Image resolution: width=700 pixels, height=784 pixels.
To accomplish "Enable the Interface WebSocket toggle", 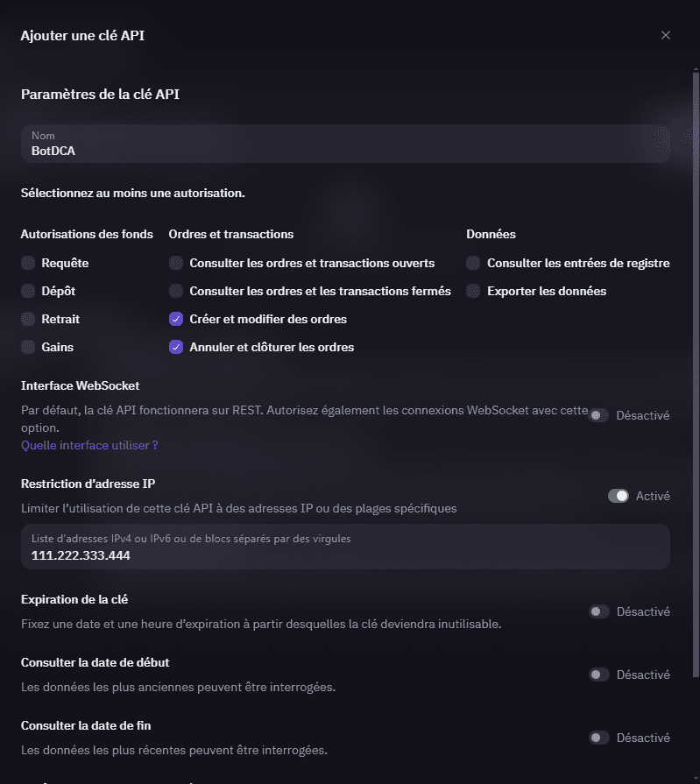I will point(599,415).
